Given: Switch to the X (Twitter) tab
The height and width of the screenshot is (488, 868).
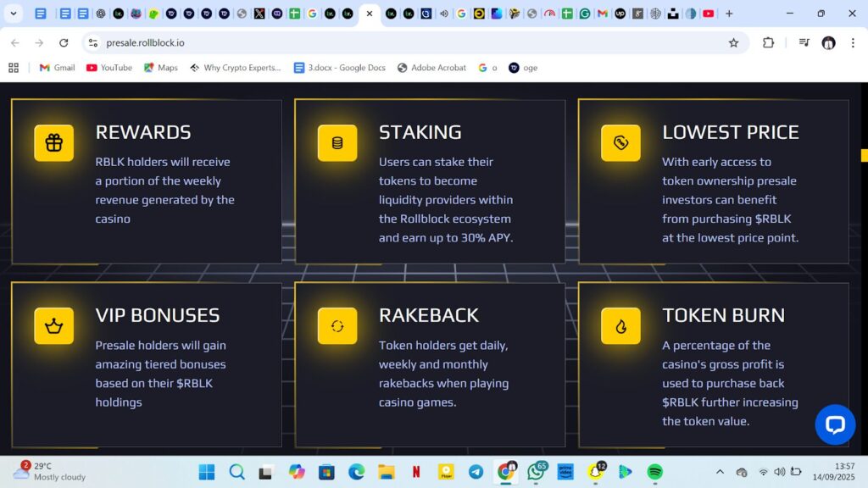Looking at the screenshot, I should coord(259,14).
